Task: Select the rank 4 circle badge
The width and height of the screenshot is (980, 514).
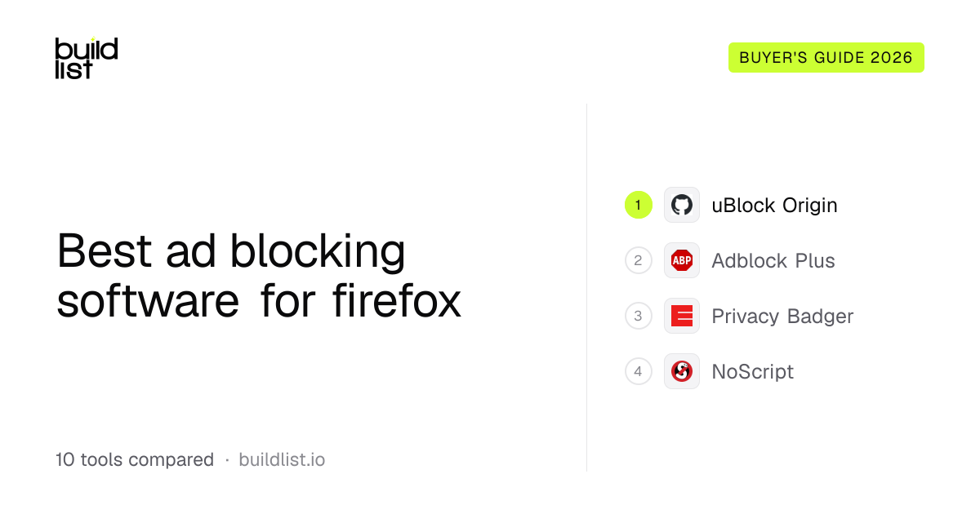Action: (x=639, y=371)
